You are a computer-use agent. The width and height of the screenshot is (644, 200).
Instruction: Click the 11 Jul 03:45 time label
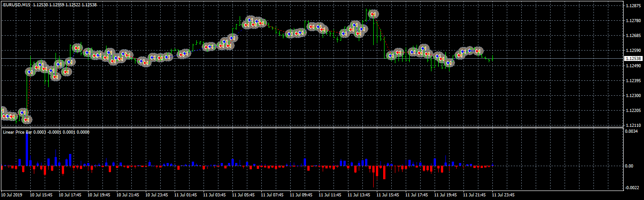pos(214,195)
